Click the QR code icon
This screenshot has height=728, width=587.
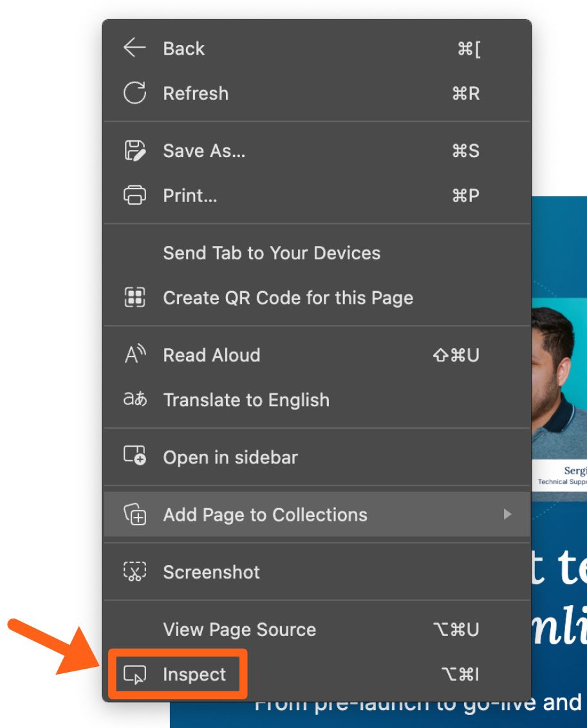(x=135, y=298)
